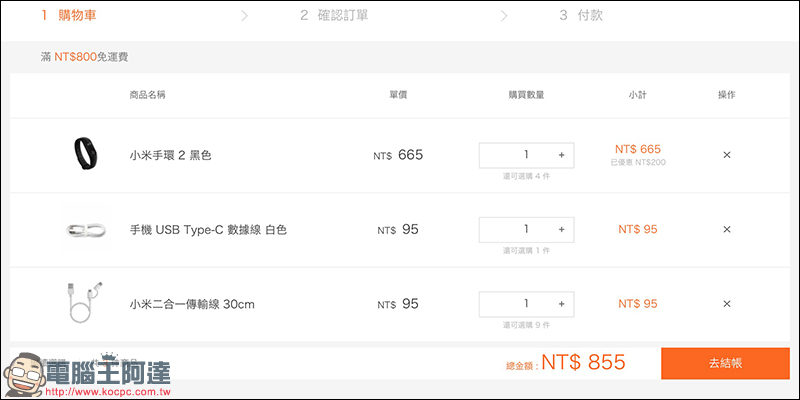Open 小米二合一傳輸線 30cm product link

pyautogui.click(x=192, y=305)
